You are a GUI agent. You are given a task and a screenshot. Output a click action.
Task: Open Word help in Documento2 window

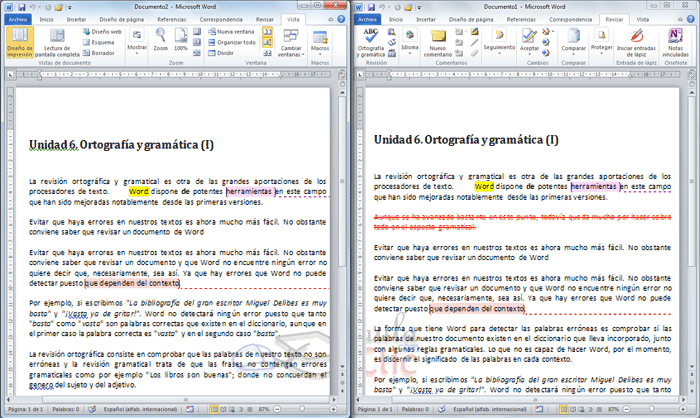(341, 19)
